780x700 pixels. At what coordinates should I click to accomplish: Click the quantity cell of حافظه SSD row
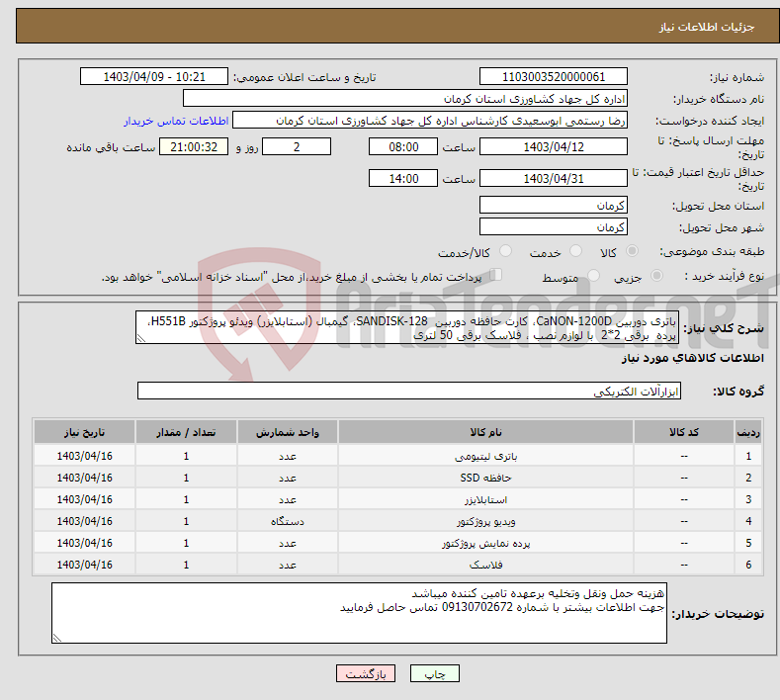[186, 478]
